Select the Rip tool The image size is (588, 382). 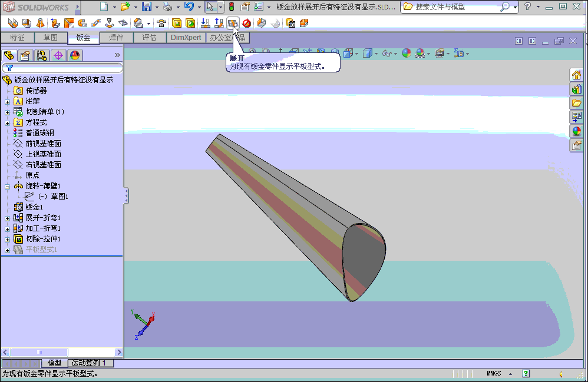(262, 23)
